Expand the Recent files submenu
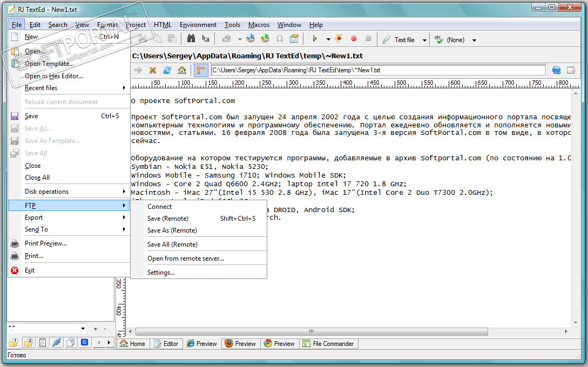The height and width of the screenshot is (367, 588). point(70,88)
